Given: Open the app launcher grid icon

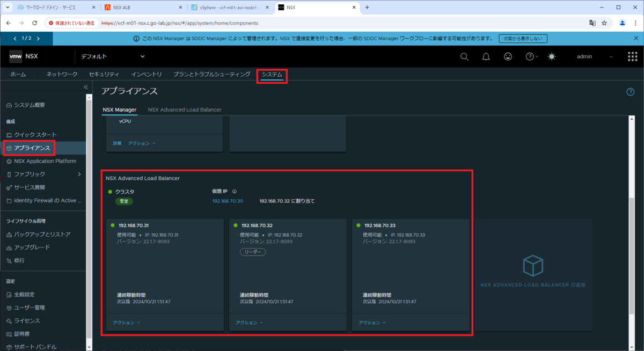Looking at the screenshot, I should coord(631,56).
